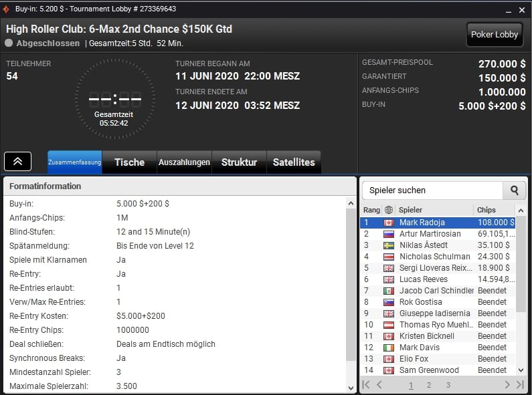Screen dimensions: 532x395
Task: Click down arrow of player list scrollbar
Action: 521,370
